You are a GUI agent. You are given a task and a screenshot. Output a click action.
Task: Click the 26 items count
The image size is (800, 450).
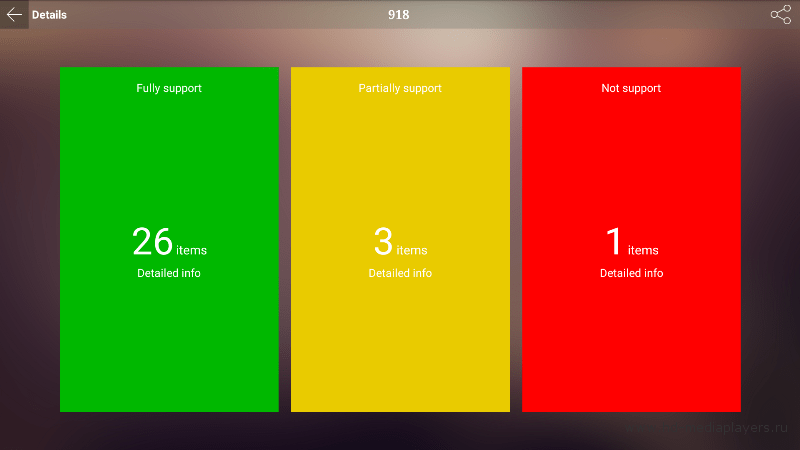pyautogui.click(x=169, y=241)
